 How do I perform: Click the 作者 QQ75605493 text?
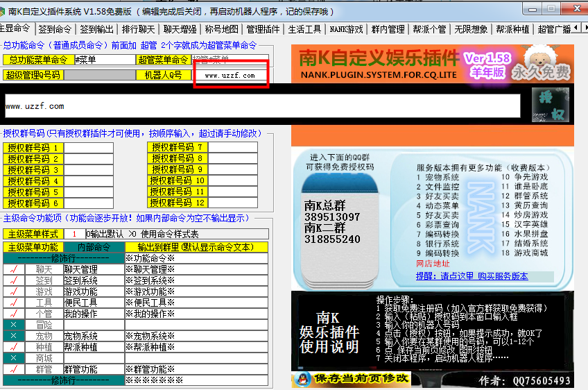click(x=524, y=380)
